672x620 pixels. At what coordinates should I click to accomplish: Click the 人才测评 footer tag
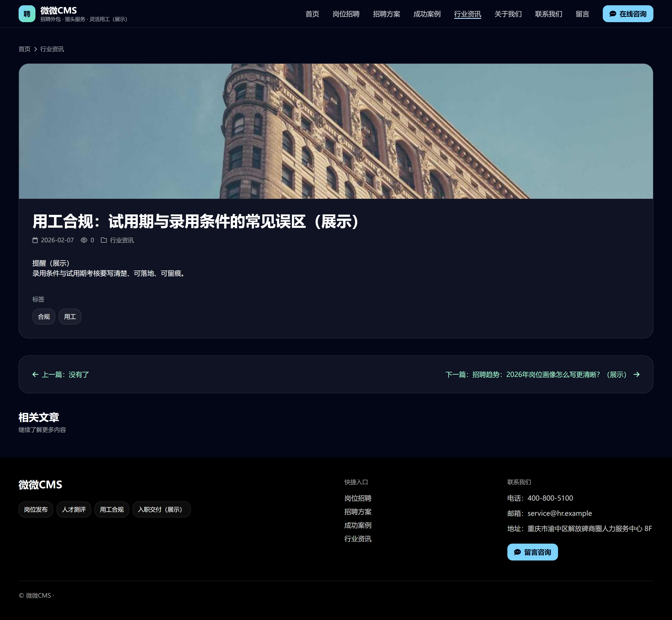point(74,510)
